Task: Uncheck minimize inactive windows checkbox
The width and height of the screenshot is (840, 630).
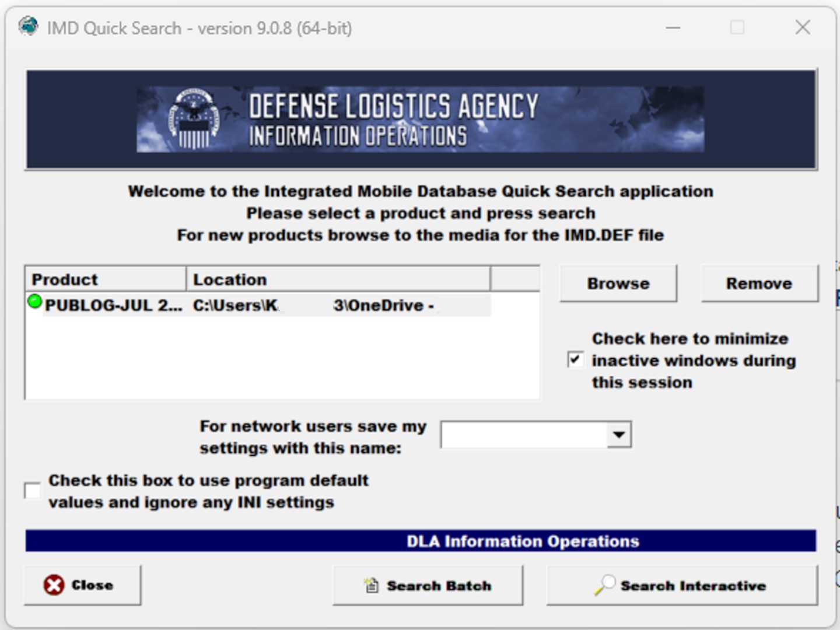Action: click(575, 359)
